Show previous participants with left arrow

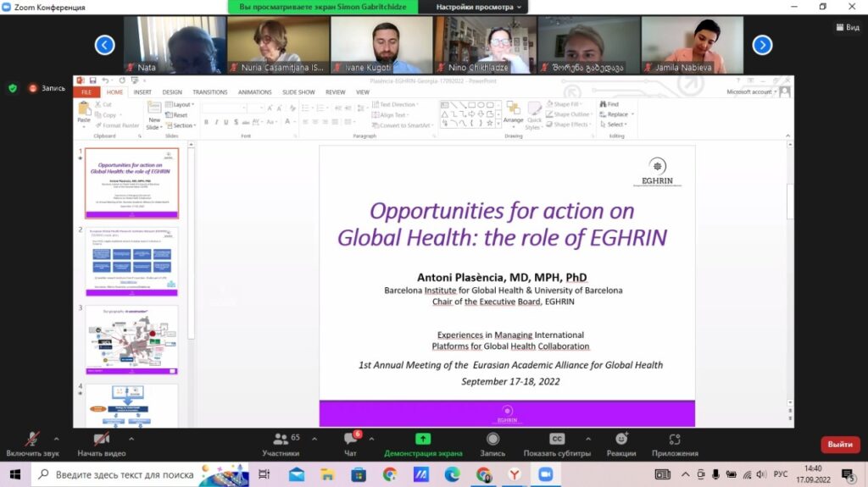104,45
